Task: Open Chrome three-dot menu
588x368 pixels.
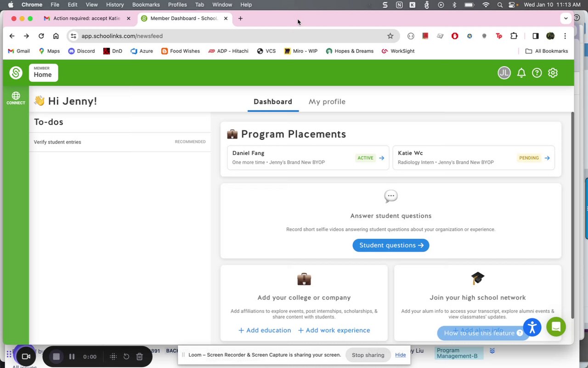Action: [x=565, y=36]
